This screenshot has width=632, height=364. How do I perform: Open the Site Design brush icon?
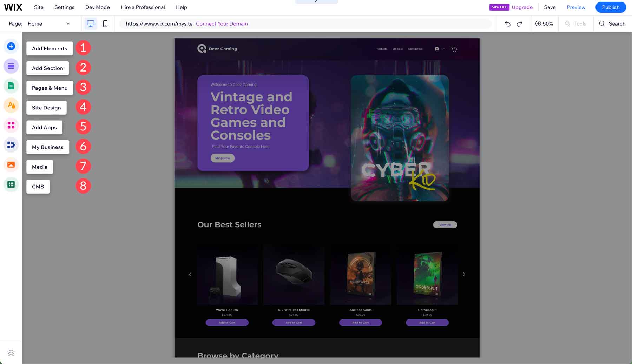[11, 105]
